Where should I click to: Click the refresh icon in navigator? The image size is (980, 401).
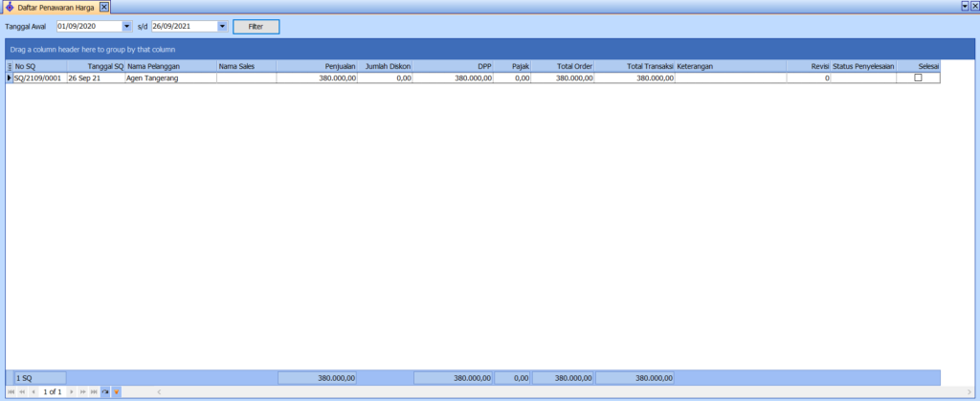tap(105, 392)
